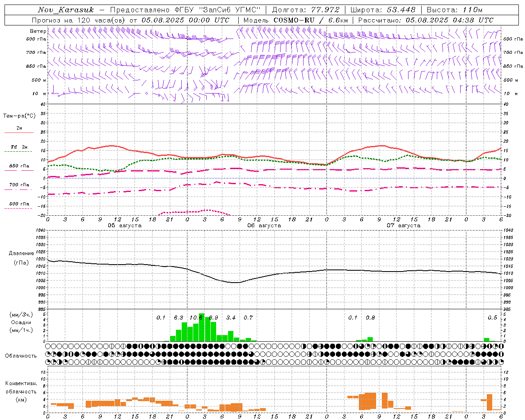Screen dimensions: 525x420
Task: Click the 'Высота: 110м' header field
Action: 454,10
